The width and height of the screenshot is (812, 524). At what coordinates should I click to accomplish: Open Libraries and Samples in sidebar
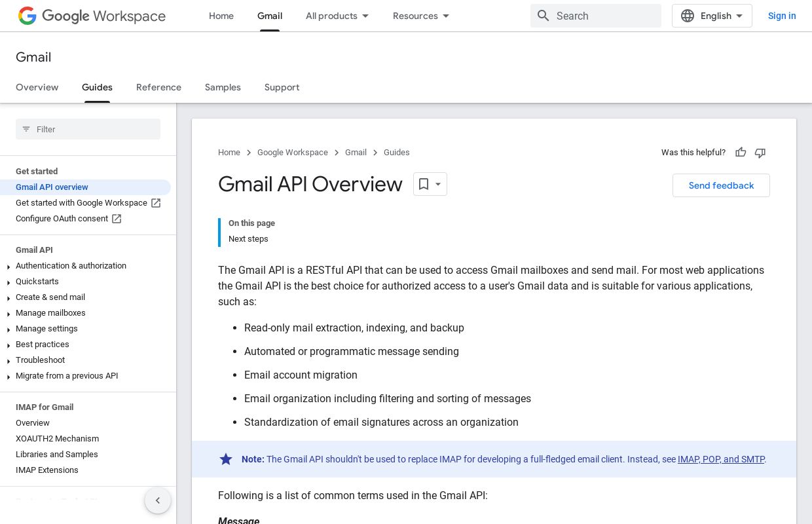pos(57,455)
